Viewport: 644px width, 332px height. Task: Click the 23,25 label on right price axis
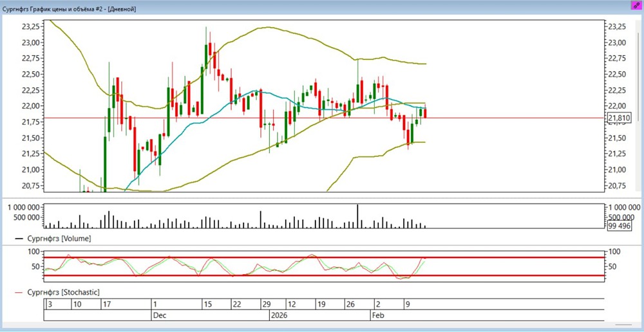click(616, 26)
